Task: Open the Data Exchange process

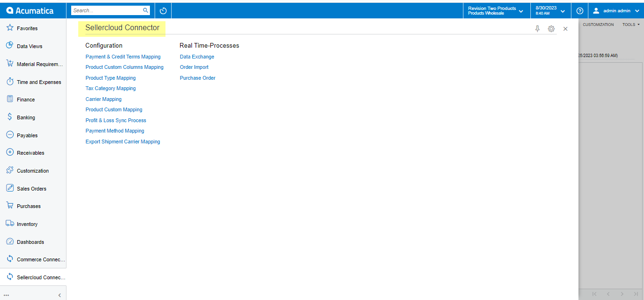Action: [x=197, y=57]
